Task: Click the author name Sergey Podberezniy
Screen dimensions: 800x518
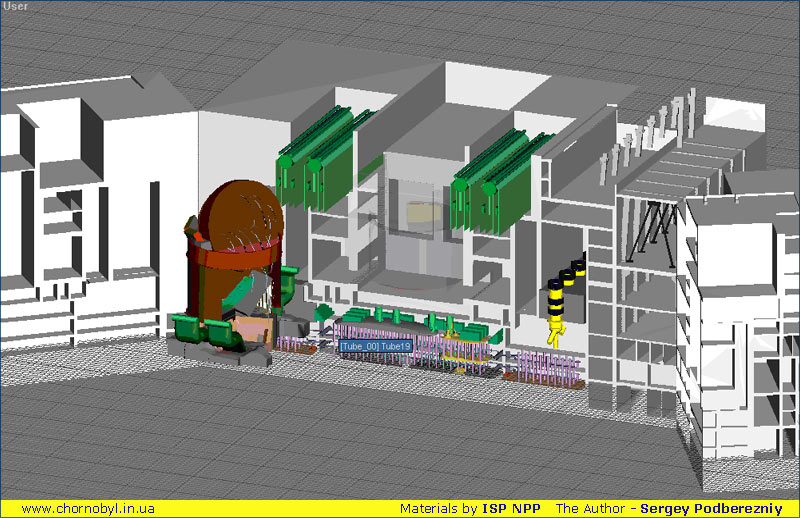Action: click(x=710, y=508)
